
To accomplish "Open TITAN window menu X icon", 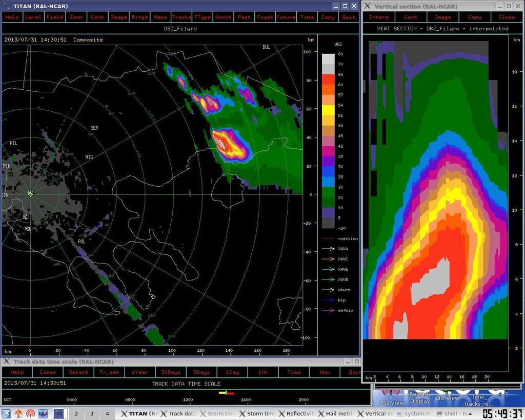I will click(6, 6).
